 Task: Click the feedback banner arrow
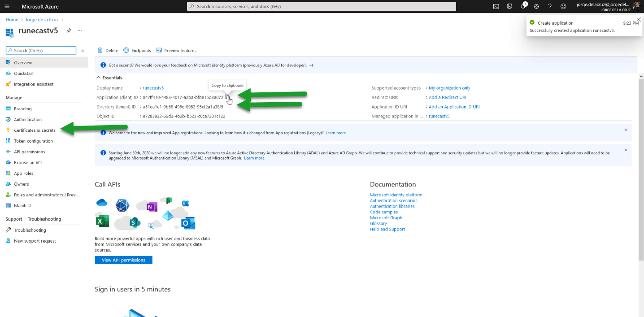pyautogui.click(x=312, y=65)
